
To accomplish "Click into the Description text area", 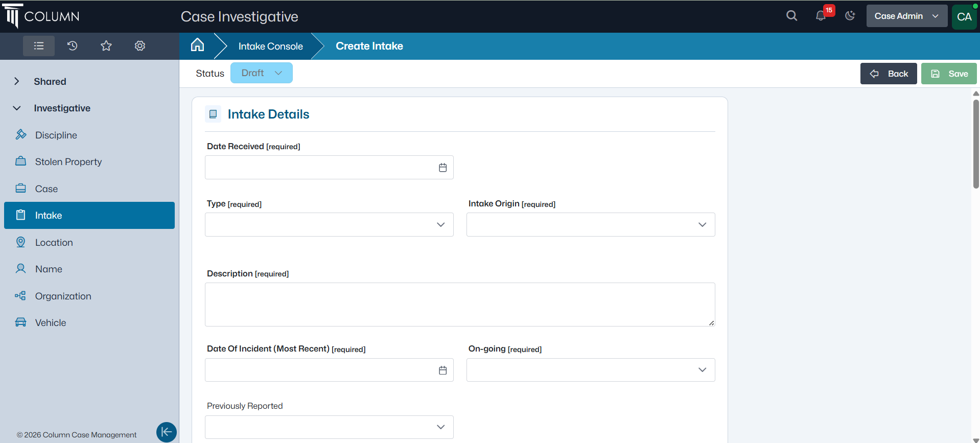I will tap(459, 305).
